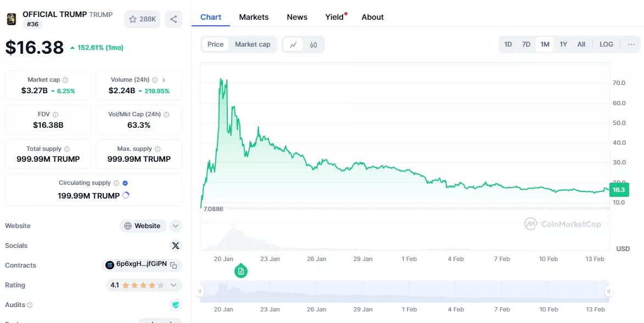
Task: Open three-dot chart options menu
Action: tap(631, 44)
